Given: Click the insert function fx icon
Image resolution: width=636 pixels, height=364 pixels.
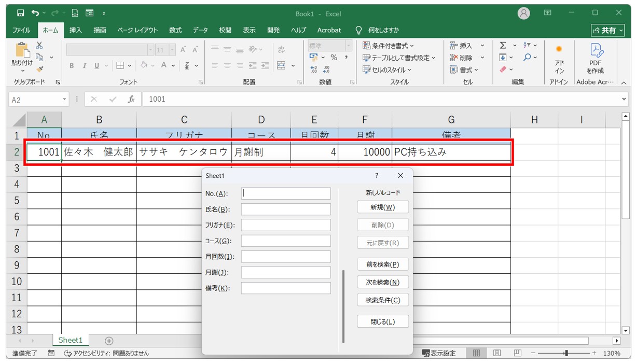Looking at the screenshot, I should [x=131, y=99].
